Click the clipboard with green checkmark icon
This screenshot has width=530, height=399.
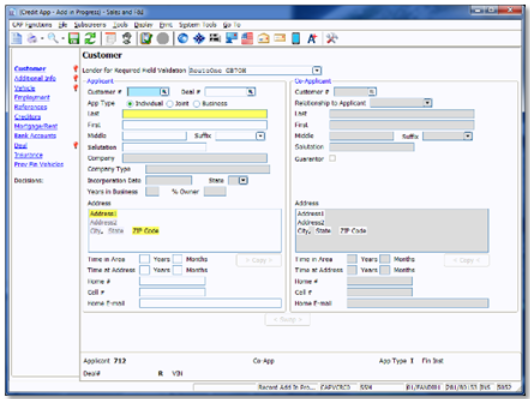[x=146, y=38]
